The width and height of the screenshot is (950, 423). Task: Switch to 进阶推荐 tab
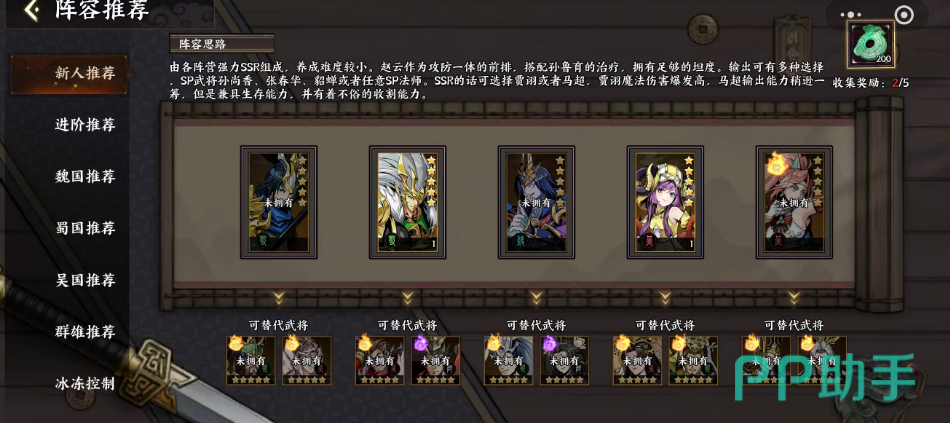point(85,125)
